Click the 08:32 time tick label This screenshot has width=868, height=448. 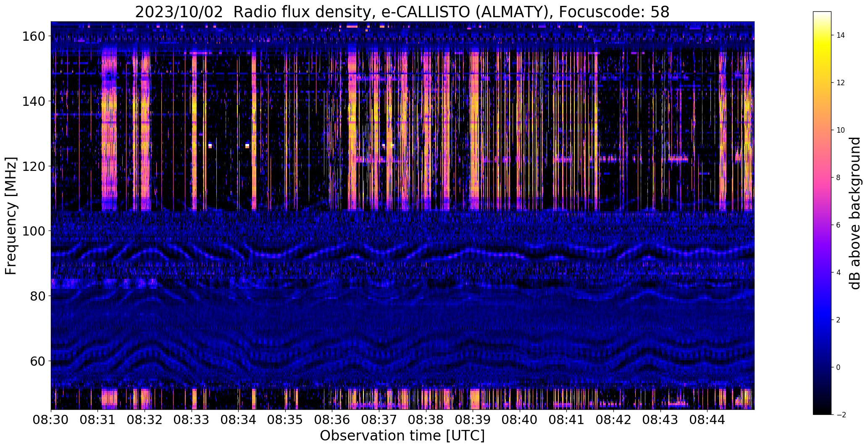[x=145, y=420]
